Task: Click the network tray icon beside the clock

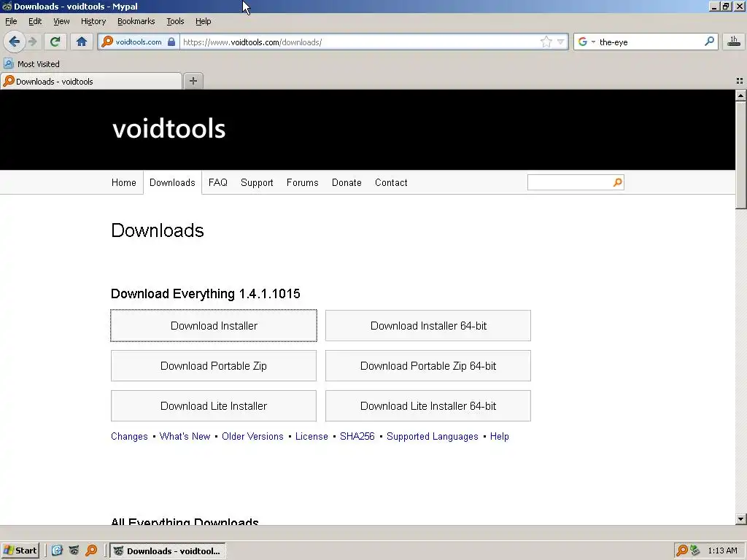Action: click(x=695, y=551)
